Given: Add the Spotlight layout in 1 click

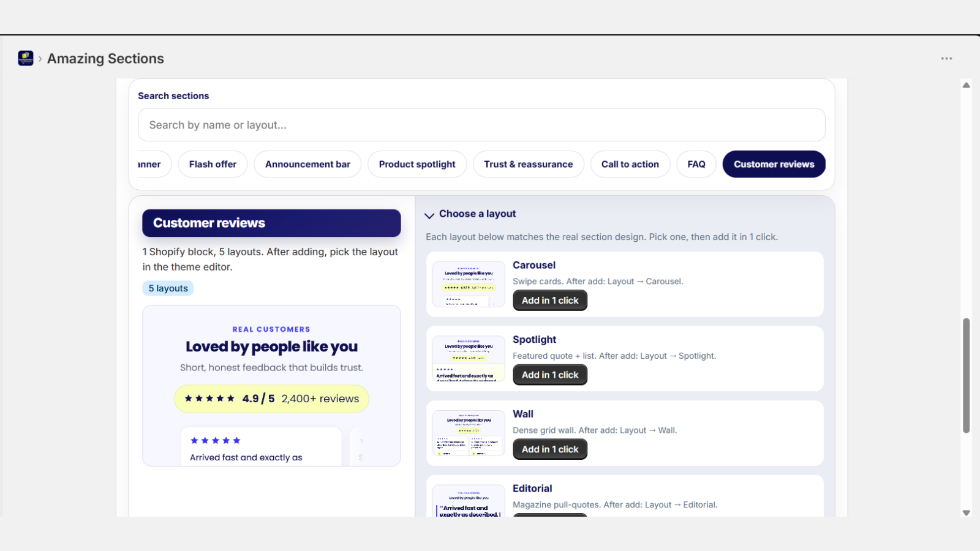Looking at the screenshot, I should (x=550, y=375).
